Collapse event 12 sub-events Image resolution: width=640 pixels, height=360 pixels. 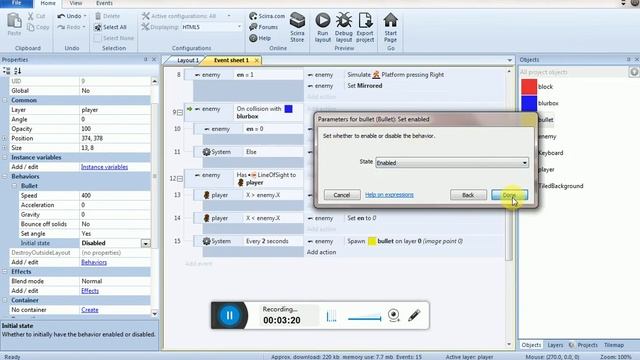click(x=180, y=179)
